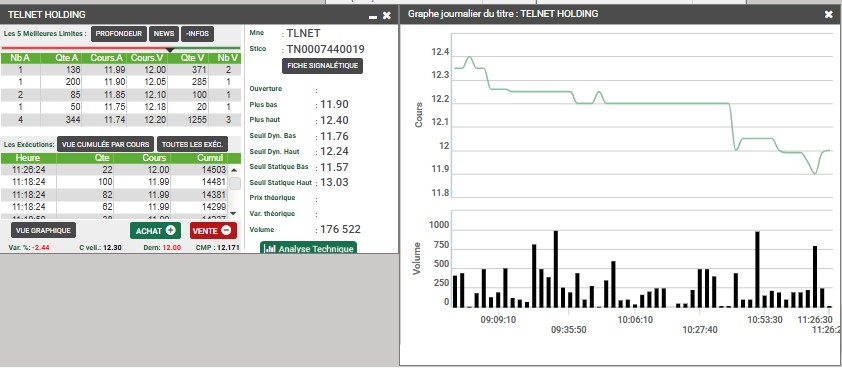This screenshot has height=370, width=842.
Task: Open the PROFONDEUR market depth view
Action: [119, 34]
